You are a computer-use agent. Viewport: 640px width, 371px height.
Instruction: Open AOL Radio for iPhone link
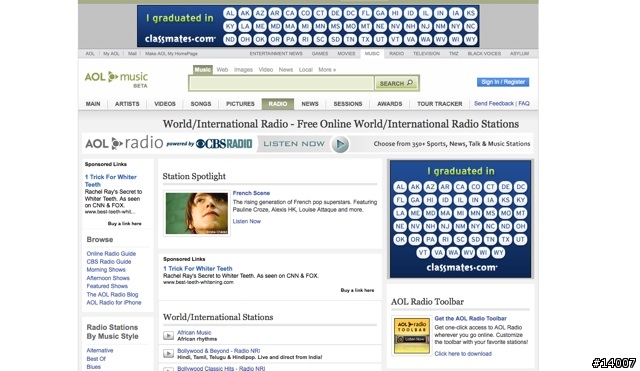(x=114, y=302)
